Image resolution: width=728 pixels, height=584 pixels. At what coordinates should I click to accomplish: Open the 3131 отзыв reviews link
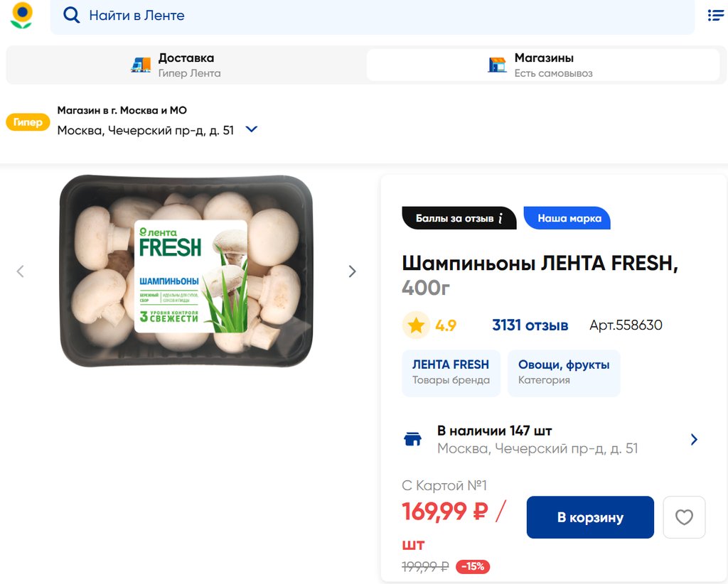point(530,325)
